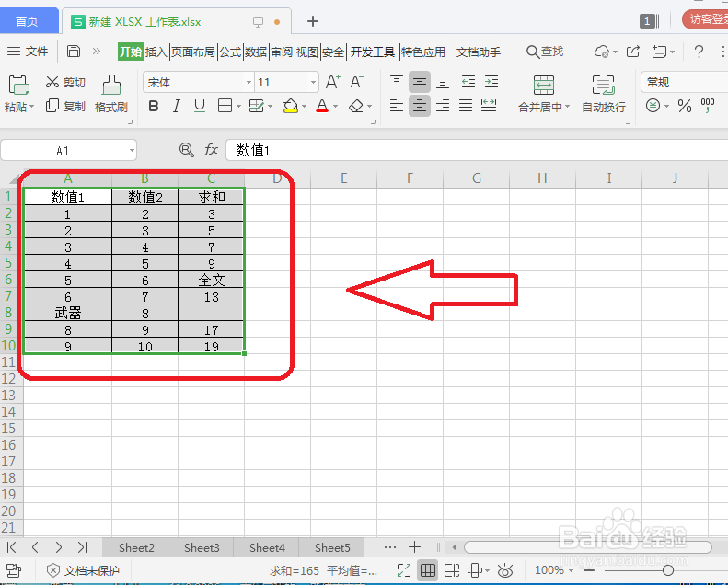Click the distributed alignment icon
Image resolution: width=728 pixels, height=585 pixels.
pos(489,106)
